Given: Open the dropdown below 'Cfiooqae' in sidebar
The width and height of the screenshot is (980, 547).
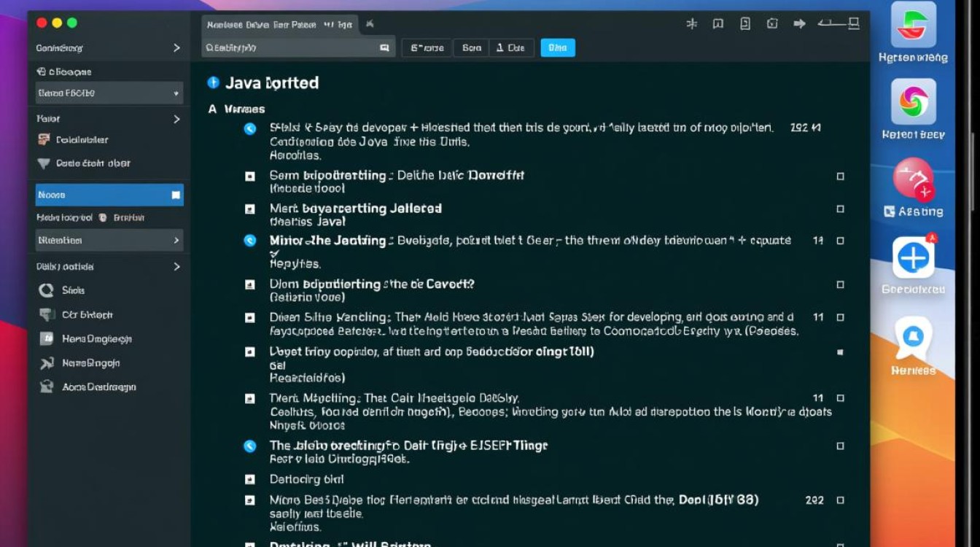Looking at the screenshot, I should (x=109, y=93).
